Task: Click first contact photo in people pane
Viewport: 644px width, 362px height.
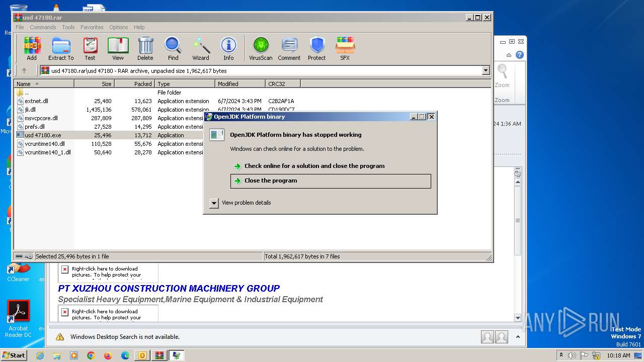Action: 487,337
